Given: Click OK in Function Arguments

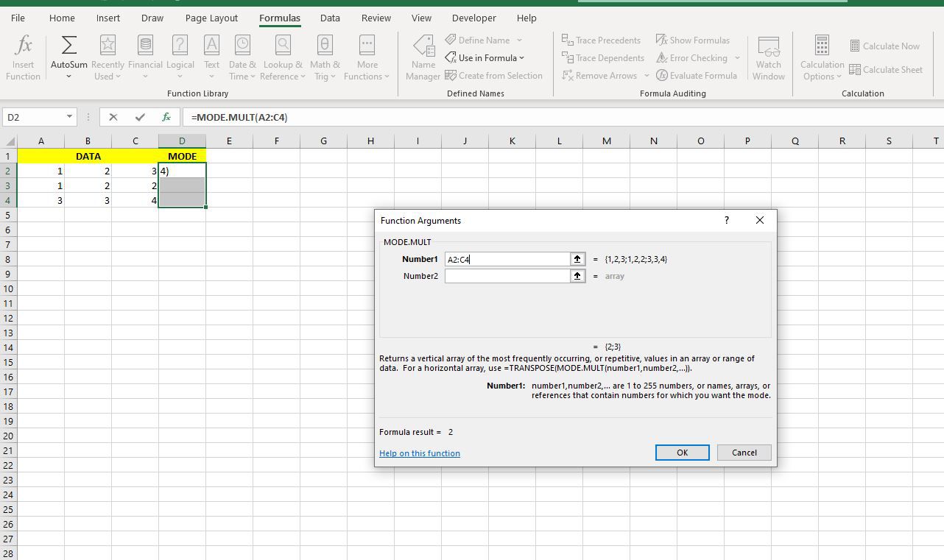Looking at the screenshot, I should click(x=682, y=453).
